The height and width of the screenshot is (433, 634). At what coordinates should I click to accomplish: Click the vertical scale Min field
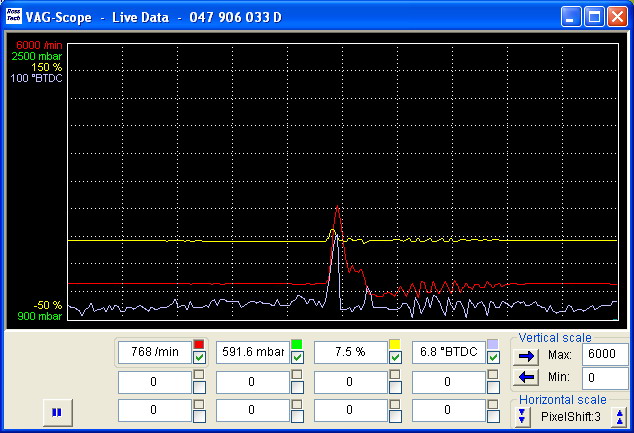pyautogui.click(x=605, y=378)
